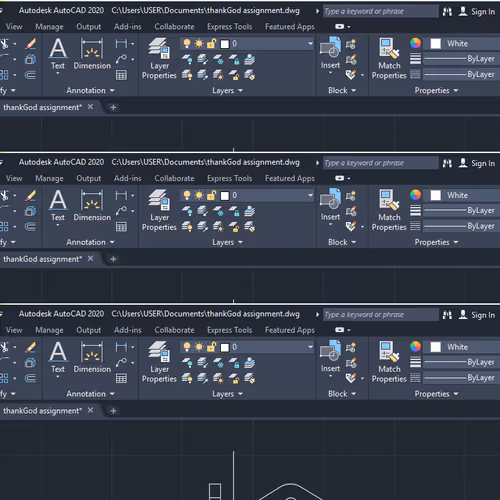Open the linetype ByLayer dropdown in the bottom copy
The height and width of the screenshot is (500, 500).
pyautogui.click(x=462, y=378)
